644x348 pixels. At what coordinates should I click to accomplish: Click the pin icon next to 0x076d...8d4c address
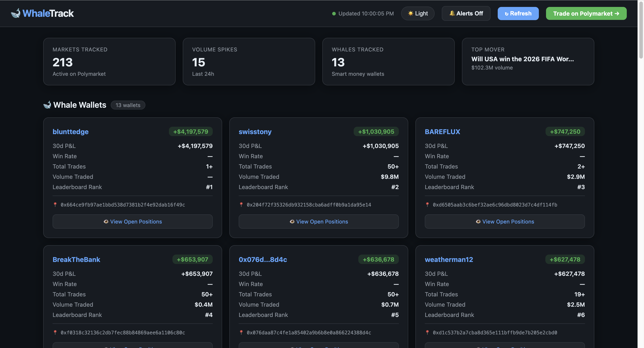(x=241, y=333)
